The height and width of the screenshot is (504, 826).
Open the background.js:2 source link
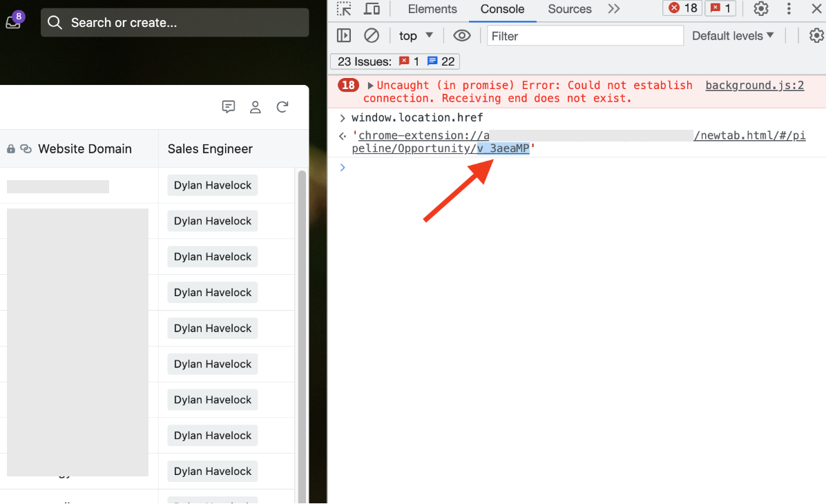754,85
